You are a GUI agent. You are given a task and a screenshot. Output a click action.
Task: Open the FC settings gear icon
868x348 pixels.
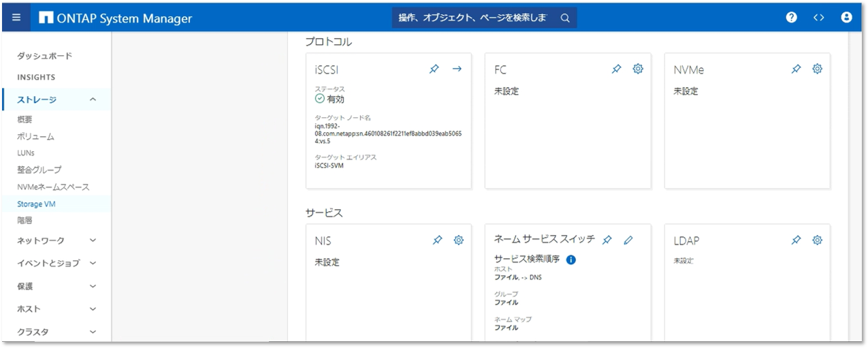638,69
